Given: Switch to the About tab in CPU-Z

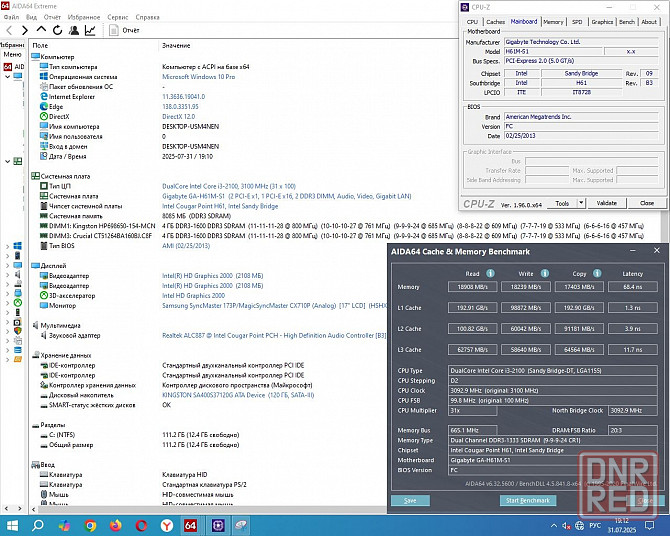Looking at the screenshot, I should (x=649, y=22).
